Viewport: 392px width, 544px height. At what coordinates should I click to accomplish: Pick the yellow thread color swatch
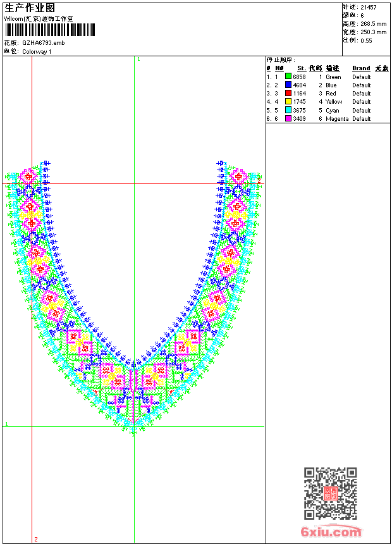point(288,101)
